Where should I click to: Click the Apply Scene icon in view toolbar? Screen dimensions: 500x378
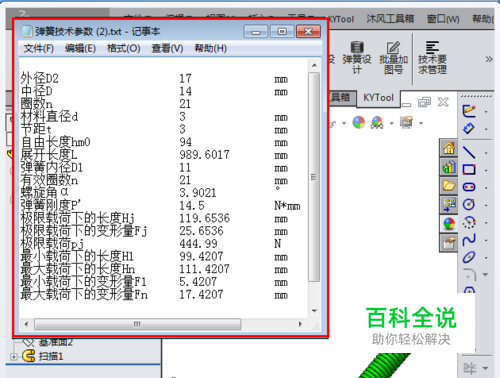click(x=377, y=123)
